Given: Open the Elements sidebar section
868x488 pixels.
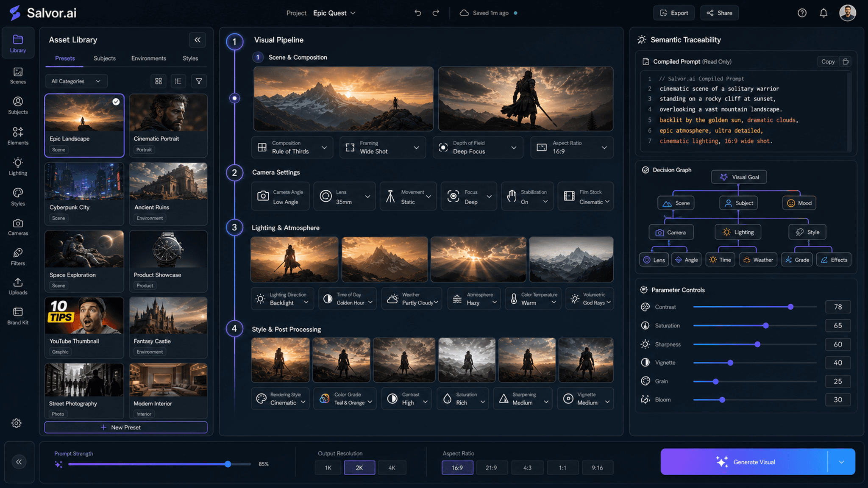Looking at the screenshot, I should (x=18, y=136).
